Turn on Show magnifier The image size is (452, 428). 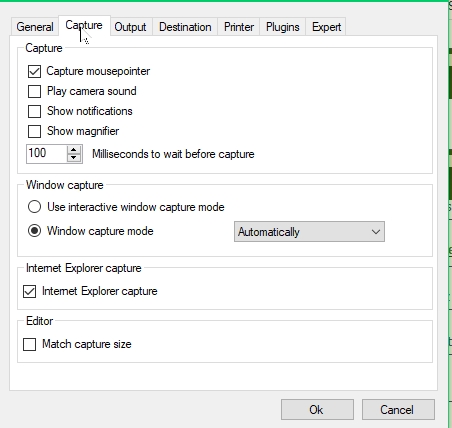(34, 131)
